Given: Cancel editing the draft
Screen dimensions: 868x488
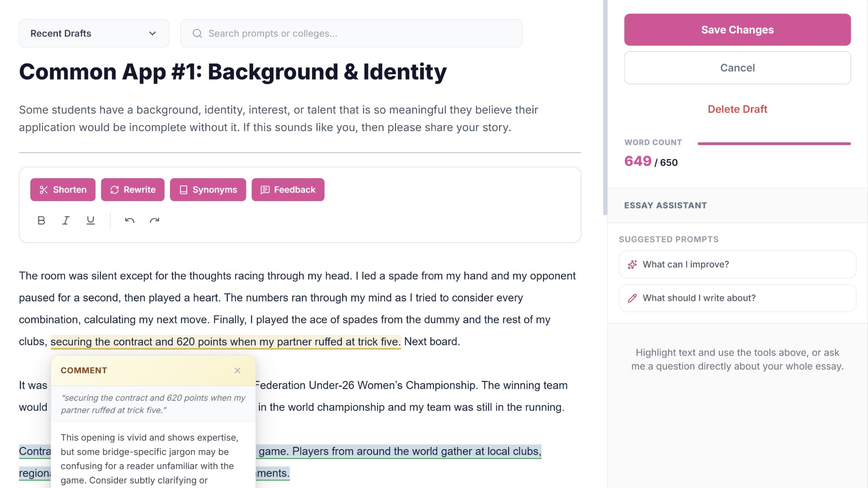Looking at the screenshot, I should pos(737,68).
